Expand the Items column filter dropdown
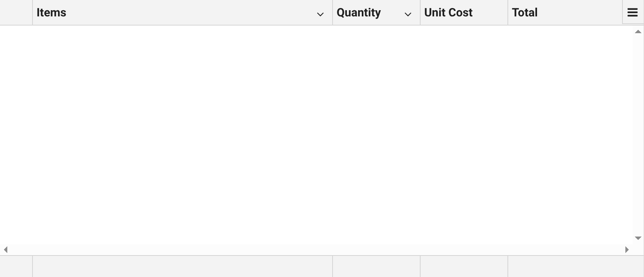The image size is (644, 277). [320, 15]
